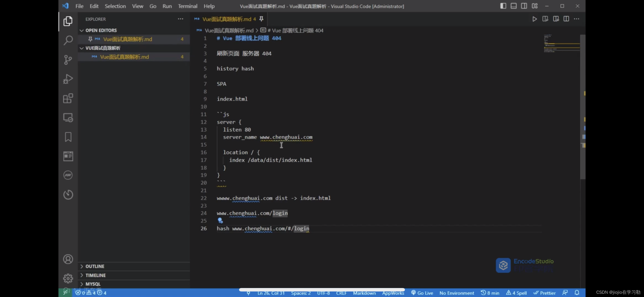The width and height of the screenshot is (644, 297).
Task: Click the second preview icon in editor toolbar
Action: click(x=556, y=19)
